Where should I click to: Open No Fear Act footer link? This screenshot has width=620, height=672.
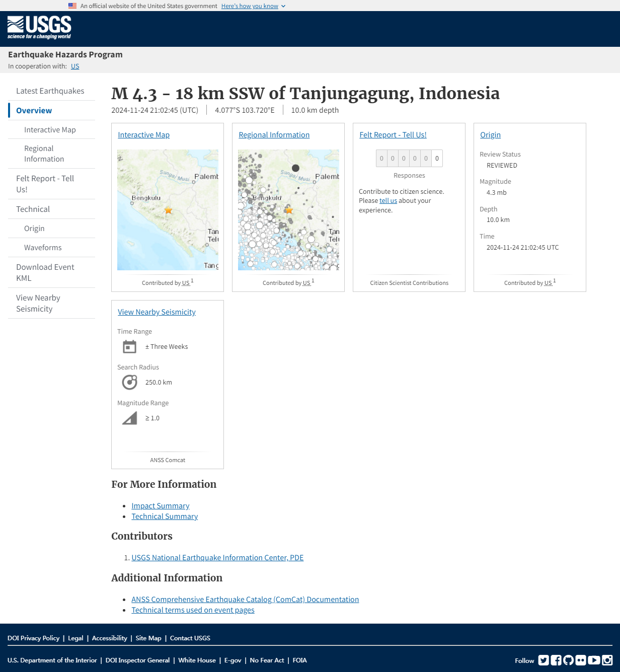pyautogui.click(x=267, y=660)
